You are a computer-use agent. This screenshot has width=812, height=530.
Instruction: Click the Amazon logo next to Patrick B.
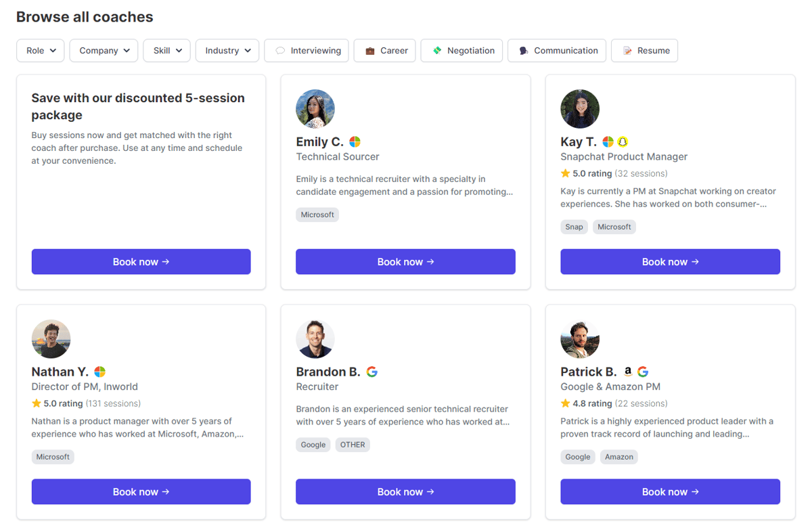point(628,372)
